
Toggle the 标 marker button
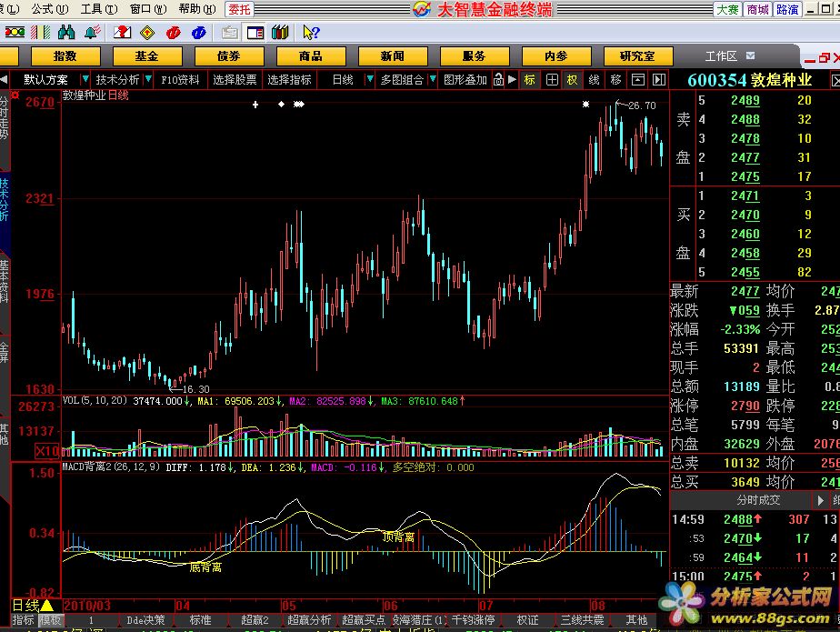pyautogui.click(x=529, y=80)
